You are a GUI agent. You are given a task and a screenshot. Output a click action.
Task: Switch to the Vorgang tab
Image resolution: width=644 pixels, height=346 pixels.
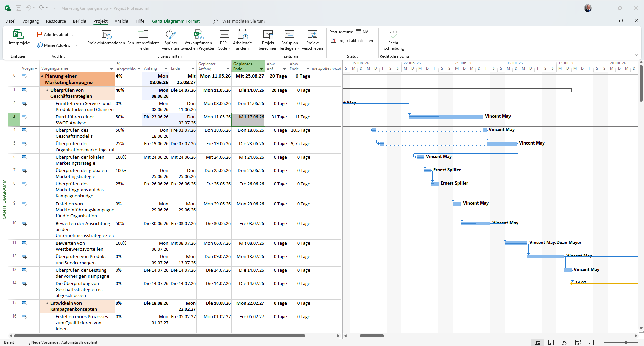(31, 21)
